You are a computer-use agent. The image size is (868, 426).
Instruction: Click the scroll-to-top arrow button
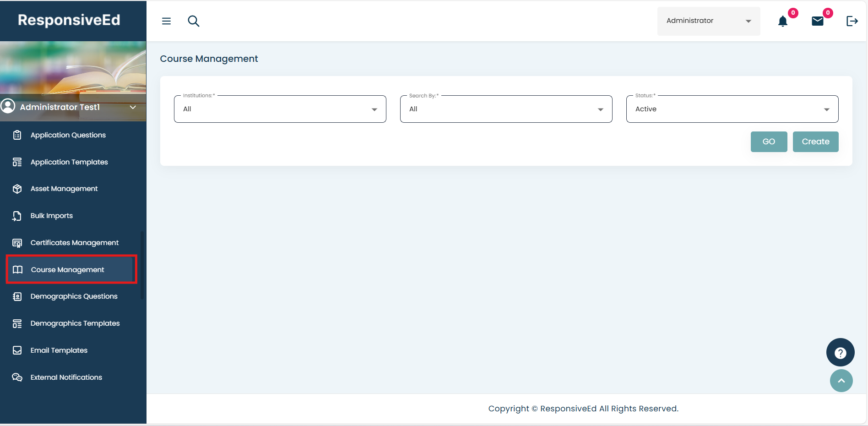click(x=841, y=381)
